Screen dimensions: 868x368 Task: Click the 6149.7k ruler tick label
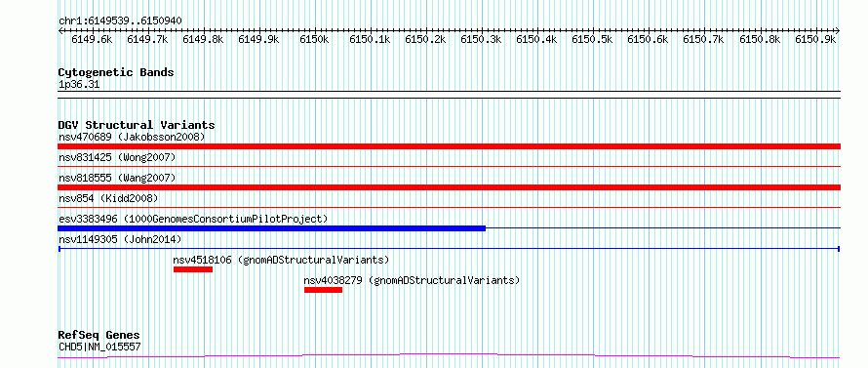pos(148,39)
